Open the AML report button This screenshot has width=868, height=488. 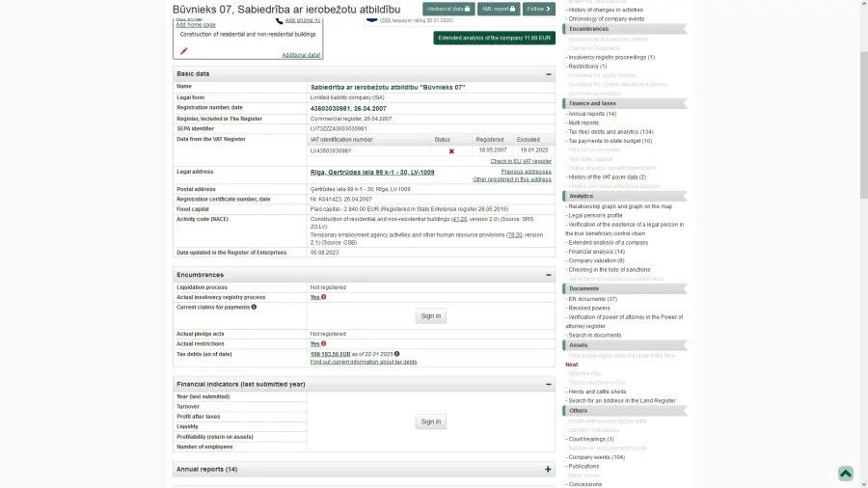pos(499,9)
